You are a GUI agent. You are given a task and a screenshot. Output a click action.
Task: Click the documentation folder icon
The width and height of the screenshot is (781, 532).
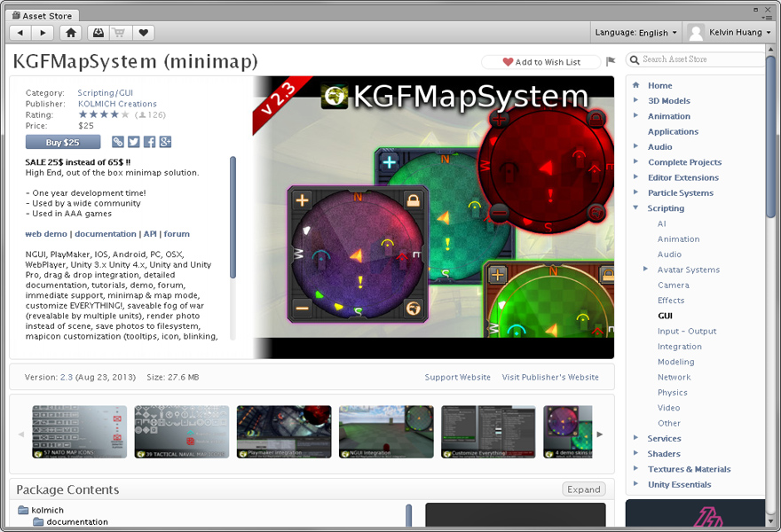click(38, 521)
